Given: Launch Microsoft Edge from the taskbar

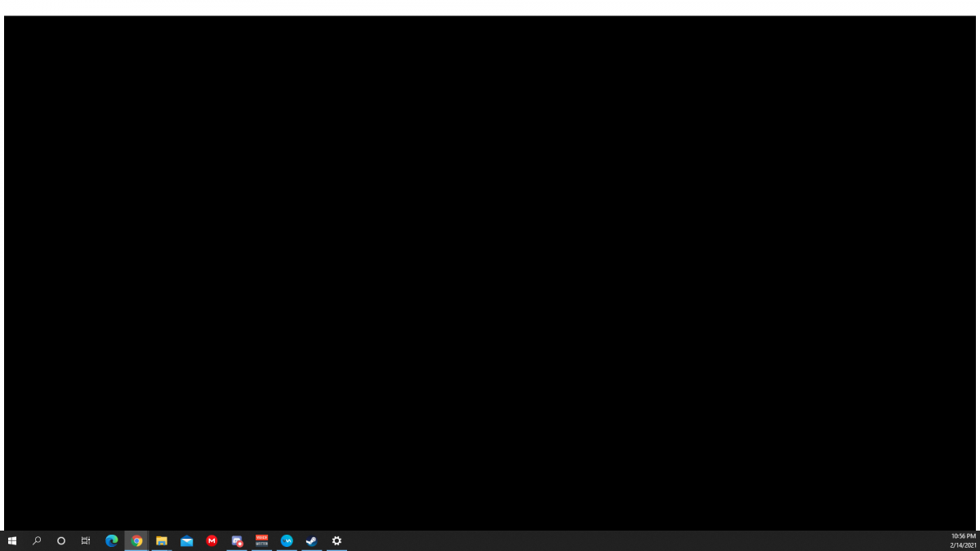Looking at the screenshot, I should pos(112,540).
